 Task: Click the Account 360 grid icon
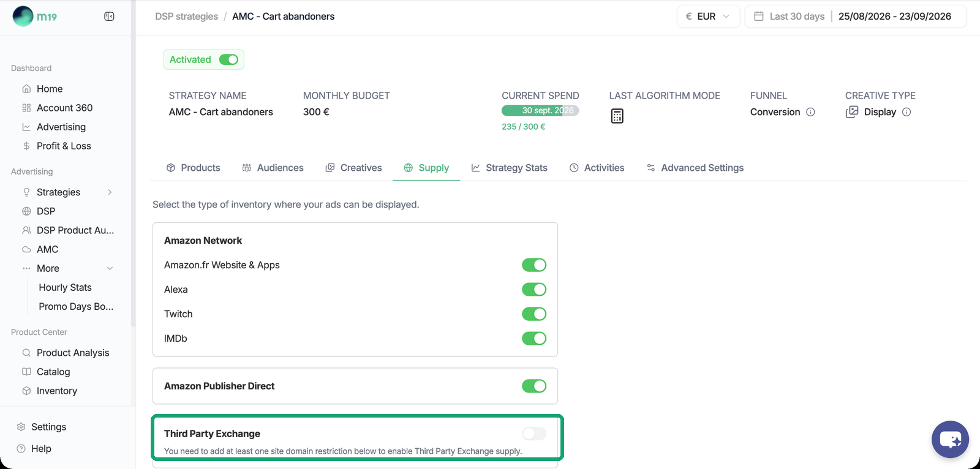26,108
